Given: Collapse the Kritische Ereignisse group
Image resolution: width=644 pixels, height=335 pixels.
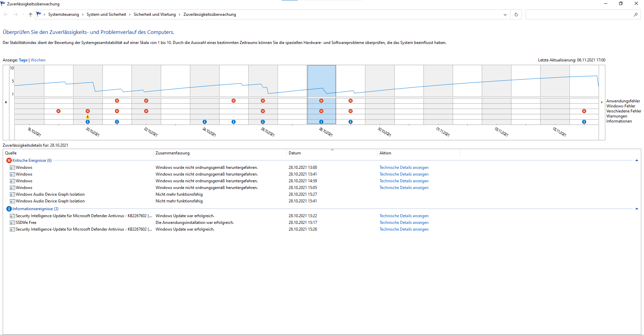Looking at the screenshot, I should coord(637,160).
